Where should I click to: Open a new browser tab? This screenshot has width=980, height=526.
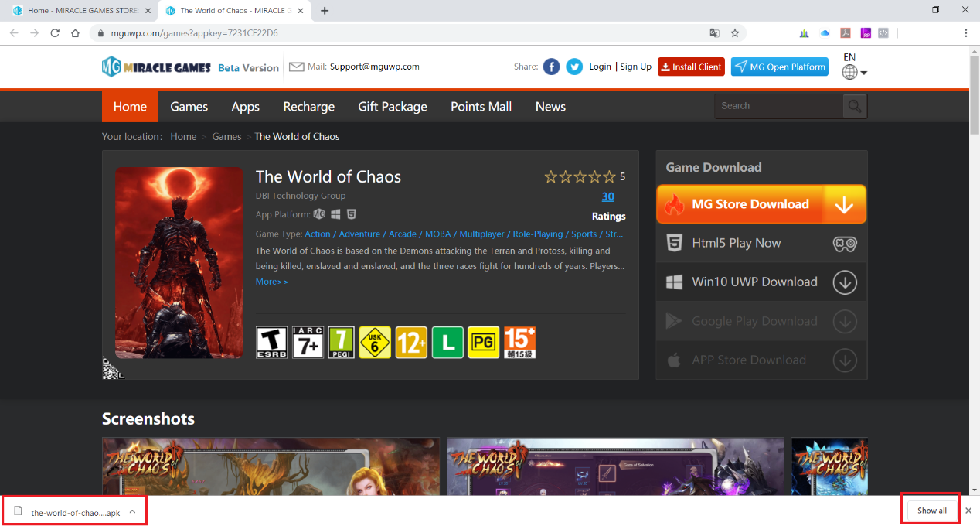point(325,11)
